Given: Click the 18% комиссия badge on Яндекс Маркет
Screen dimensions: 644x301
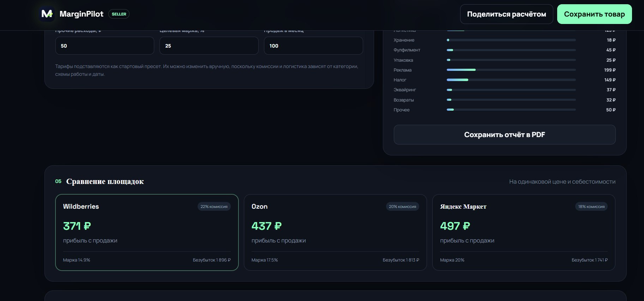Looking at the screenshot, I should pos(591,207).
